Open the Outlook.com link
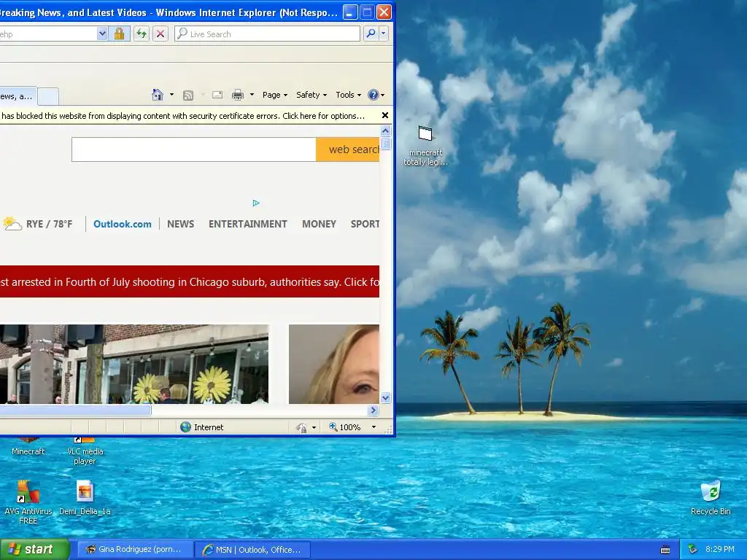747x560 pixels. [123, 224]
